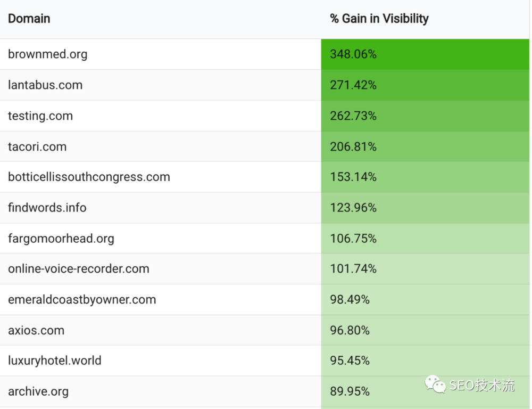Select the 101.74% visibility cell

coord(353,269)
